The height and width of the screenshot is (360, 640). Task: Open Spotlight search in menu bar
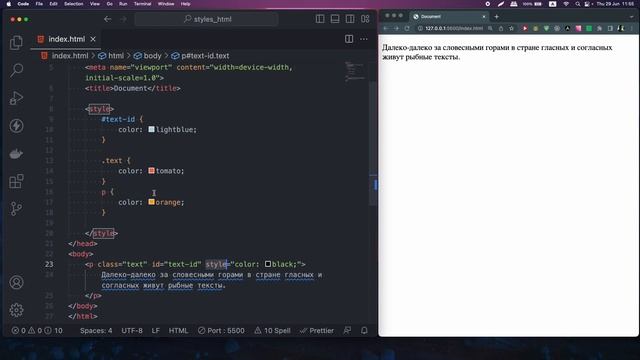tap(577, 4)
